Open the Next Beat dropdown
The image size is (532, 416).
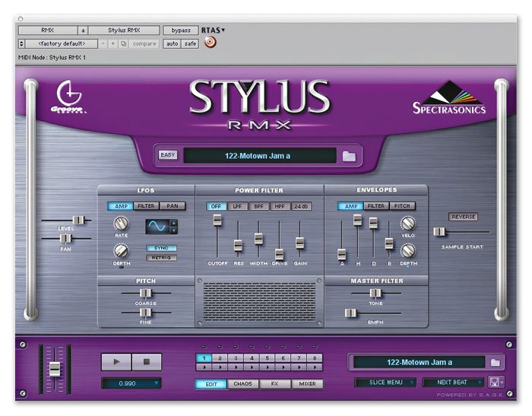[453, 382]
